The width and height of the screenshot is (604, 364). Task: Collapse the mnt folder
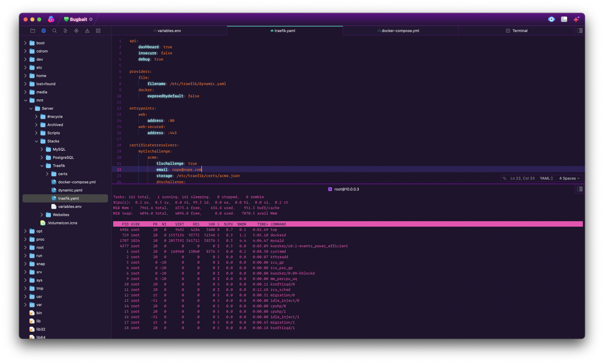click(25, 100)
